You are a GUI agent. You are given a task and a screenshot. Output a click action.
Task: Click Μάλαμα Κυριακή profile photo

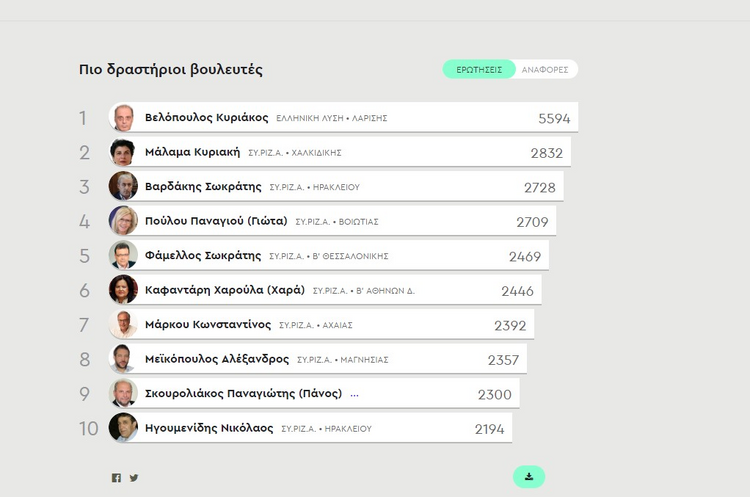[123, 152]
